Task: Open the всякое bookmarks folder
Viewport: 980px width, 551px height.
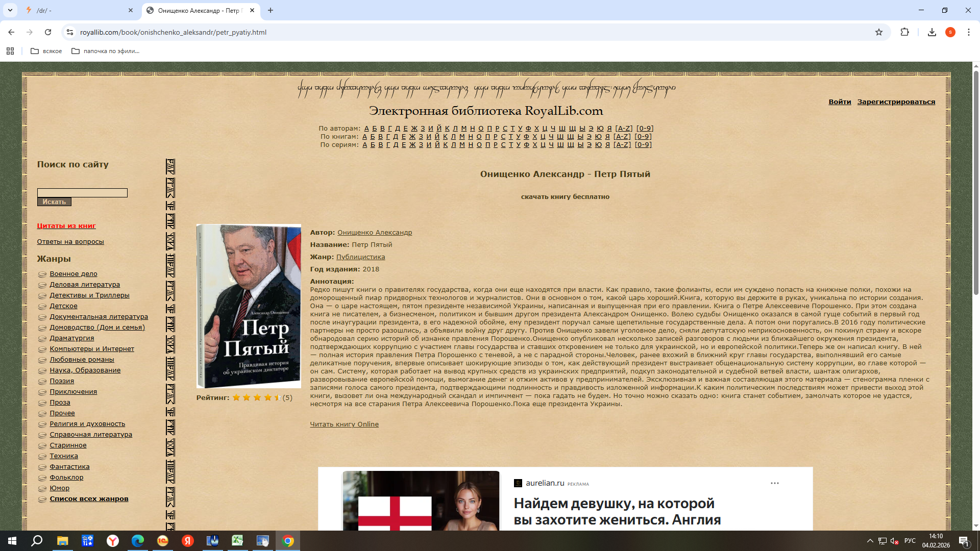Action: [46, 51]
